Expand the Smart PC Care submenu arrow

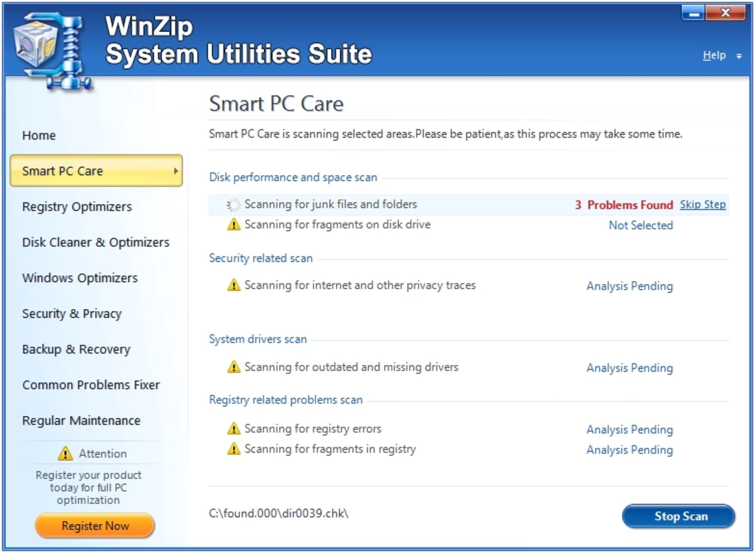point(176,171)
